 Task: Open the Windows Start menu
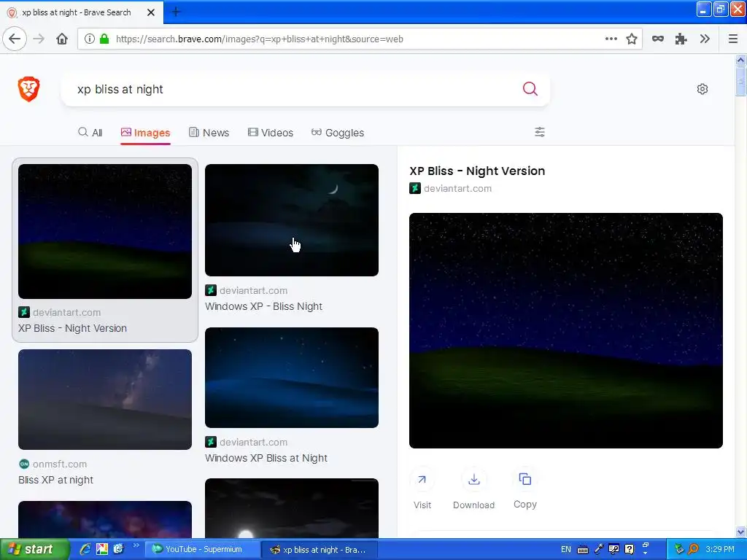point(34,550)
